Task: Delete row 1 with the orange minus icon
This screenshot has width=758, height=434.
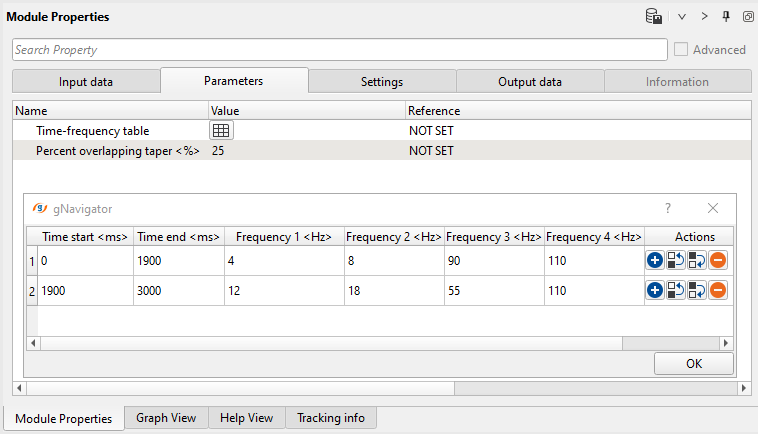Action: [x=718, y=261]
